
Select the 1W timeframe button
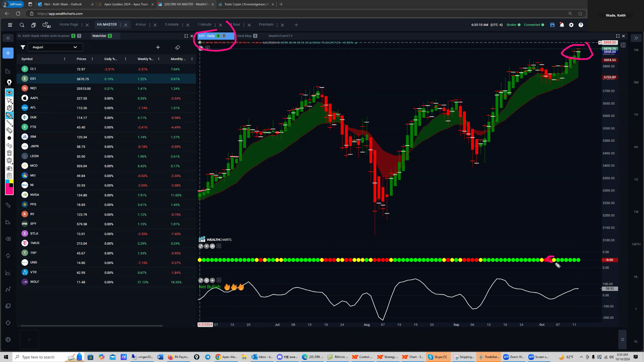(636, 212)
